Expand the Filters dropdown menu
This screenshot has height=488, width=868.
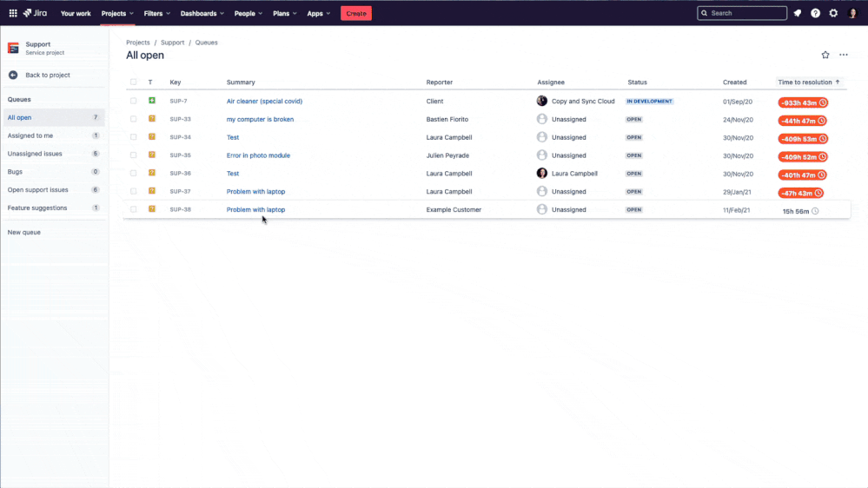(x=156, y=13)
